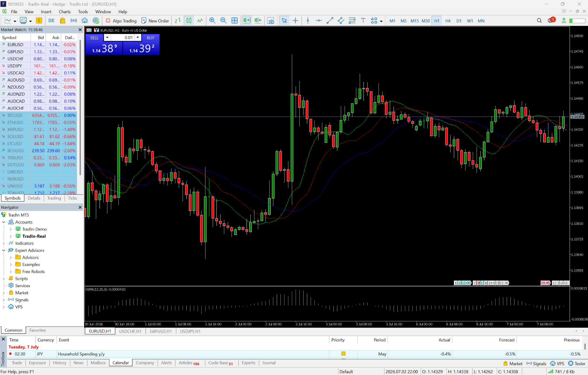
Task: Select the equidistant channel tool
Action: point(341,21)
